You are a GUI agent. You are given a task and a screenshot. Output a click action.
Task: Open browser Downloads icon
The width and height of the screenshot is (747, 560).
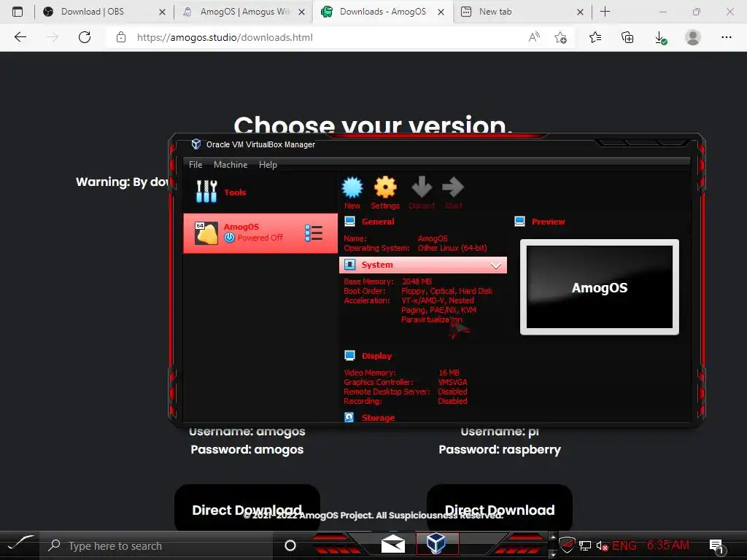tap(660, 38)
